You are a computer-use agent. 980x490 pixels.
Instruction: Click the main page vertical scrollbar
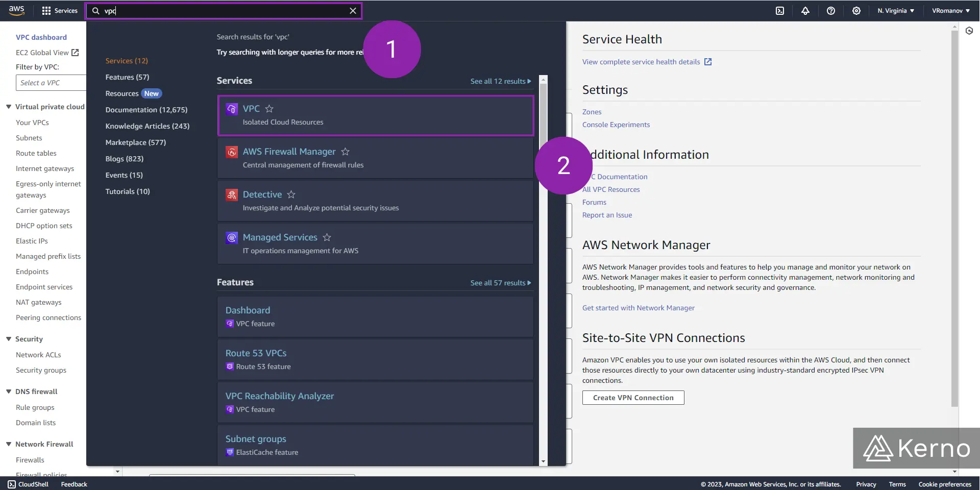955,218
